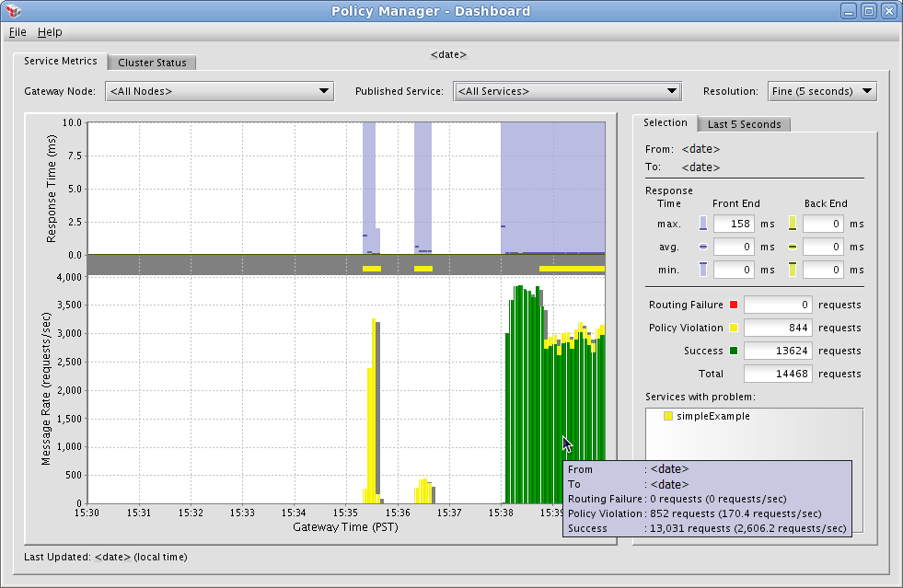Click the Front End max response time icon
The height and width of the screenshot is (588, 903).
click(703, 224)
